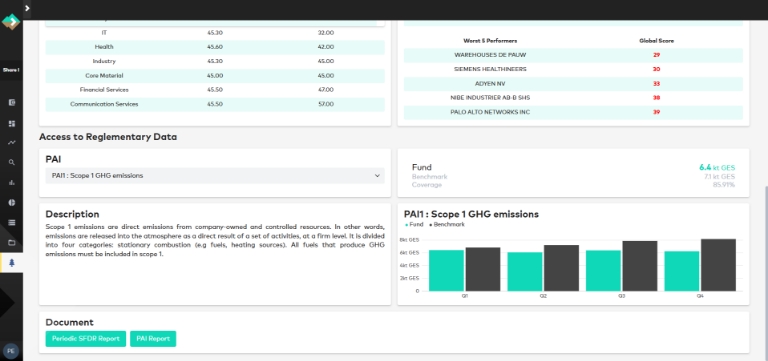
Task: Click the Benchmark 7.1 kt GES value
Action: pos(719,176)
